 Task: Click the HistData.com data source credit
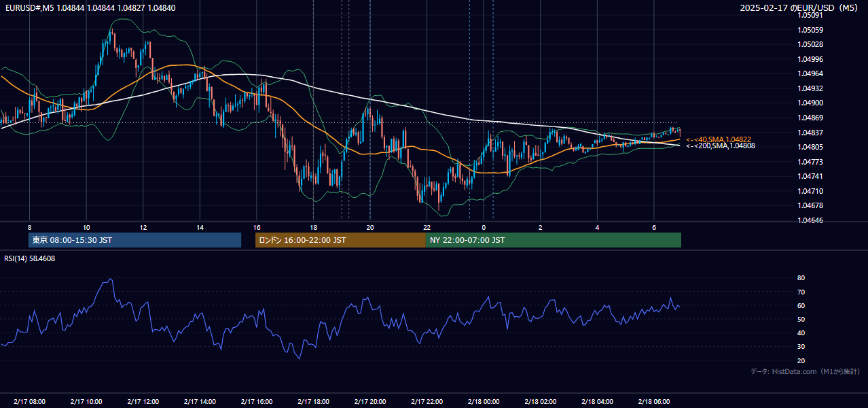[805, 371]
